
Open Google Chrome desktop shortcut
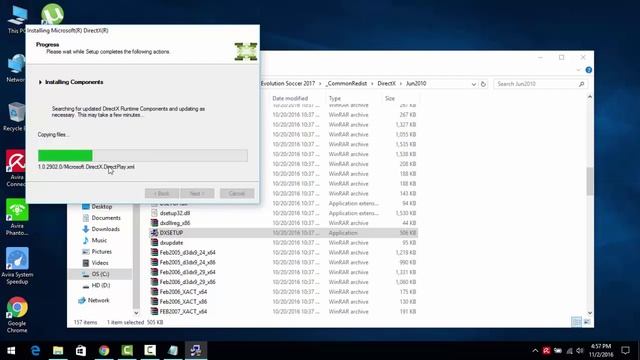[17, 315]
